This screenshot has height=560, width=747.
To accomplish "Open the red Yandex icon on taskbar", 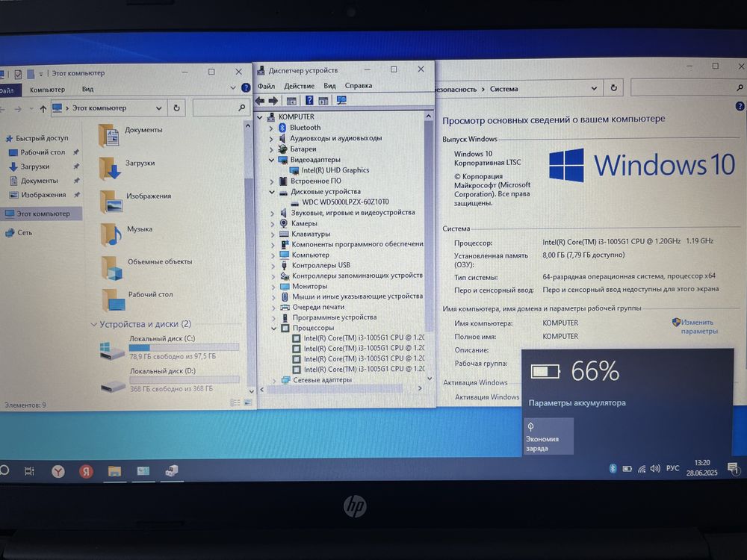I will (86, 471).
